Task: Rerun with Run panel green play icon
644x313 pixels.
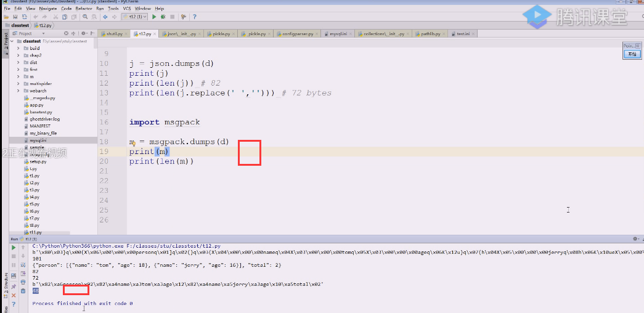Action: point(14,248)
